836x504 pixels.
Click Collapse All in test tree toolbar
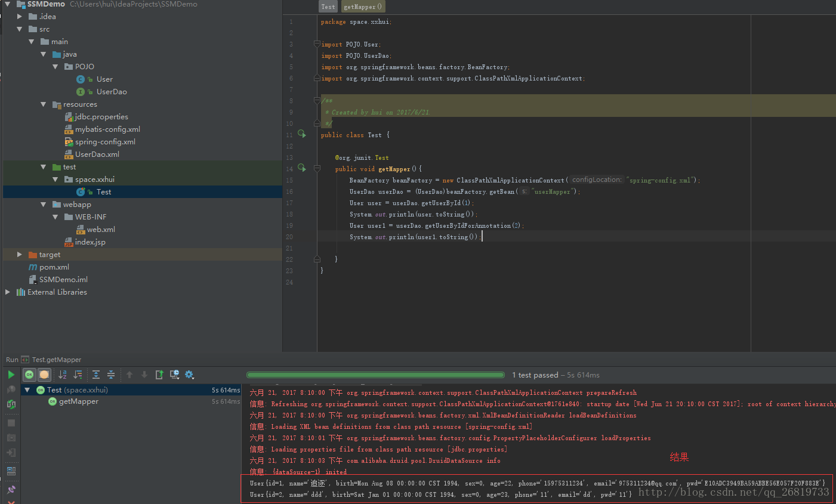click(111, 375)
